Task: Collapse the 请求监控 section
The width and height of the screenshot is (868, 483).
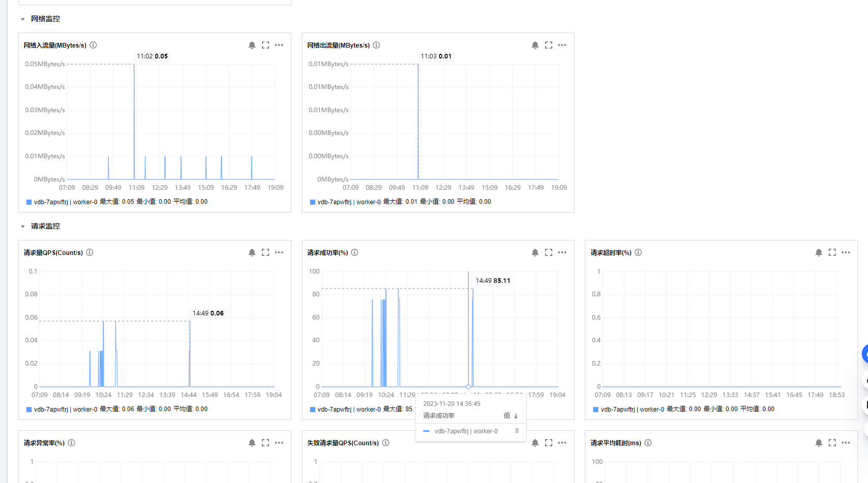Action: click(x=23, y=227)
